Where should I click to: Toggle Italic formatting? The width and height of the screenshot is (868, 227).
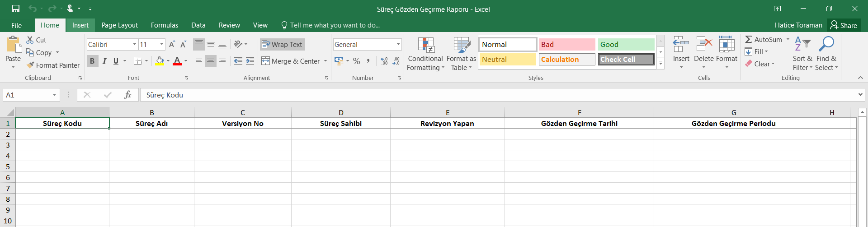(104, 61)
